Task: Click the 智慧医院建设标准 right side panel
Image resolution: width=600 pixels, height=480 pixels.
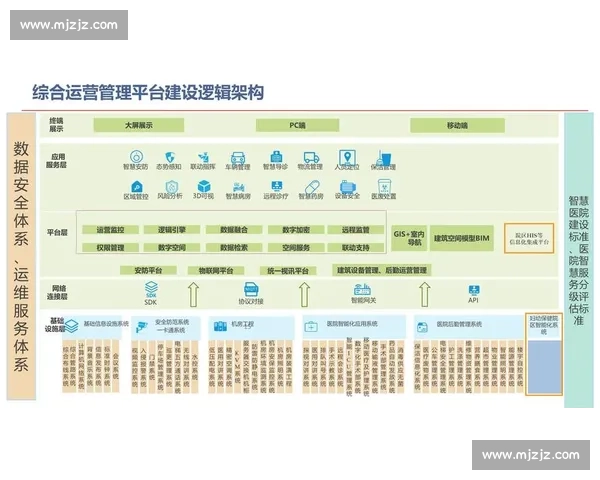Action: click(x=579, y=260)
